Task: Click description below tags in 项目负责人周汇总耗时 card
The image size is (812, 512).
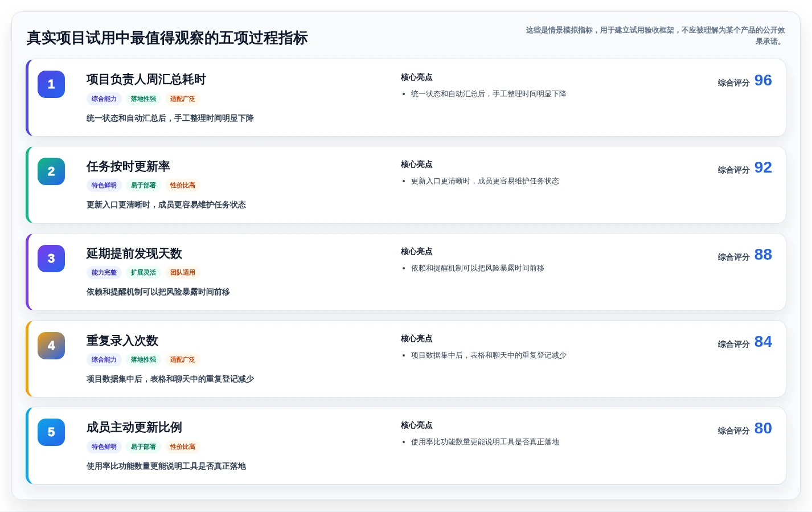Action: pos(170,118)
